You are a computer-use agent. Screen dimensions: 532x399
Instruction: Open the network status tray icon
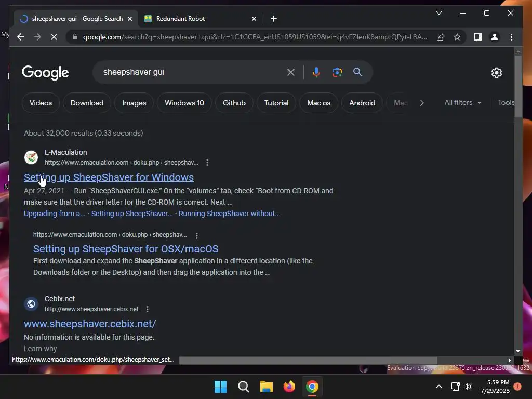[455, 387]
